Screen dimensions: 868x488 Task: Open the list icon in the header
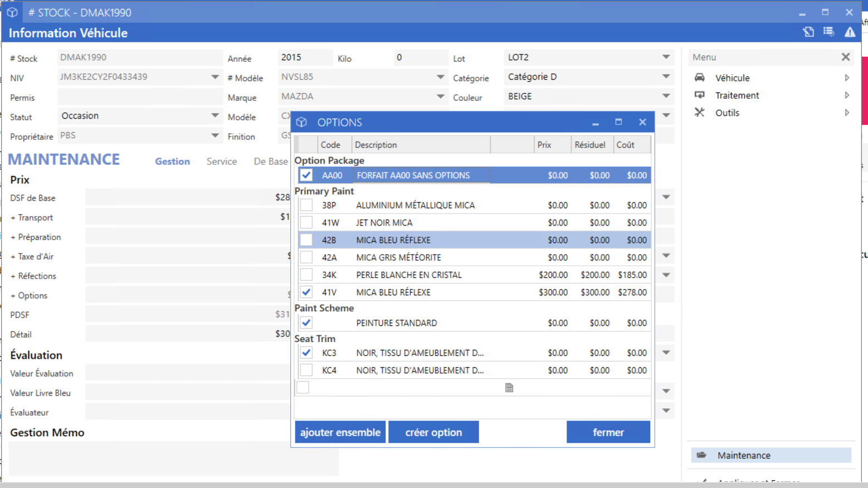tap(829, 32)
